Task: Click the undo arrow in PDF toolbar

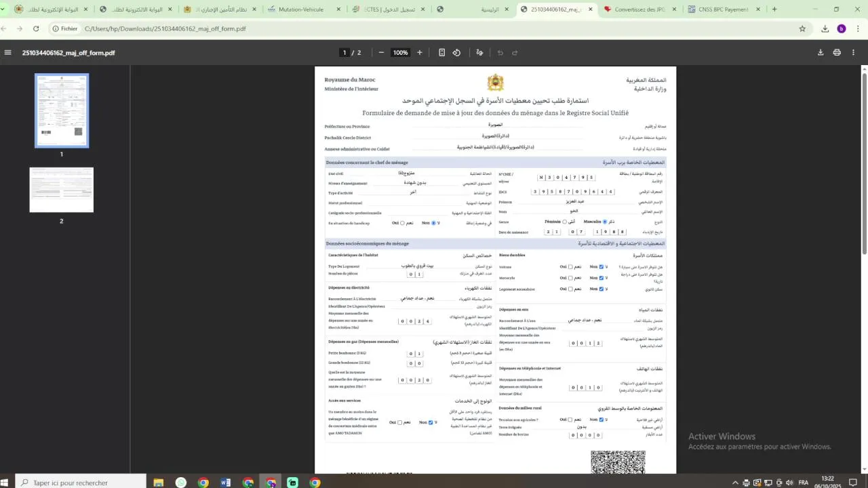Action: (x=500, y=53)
